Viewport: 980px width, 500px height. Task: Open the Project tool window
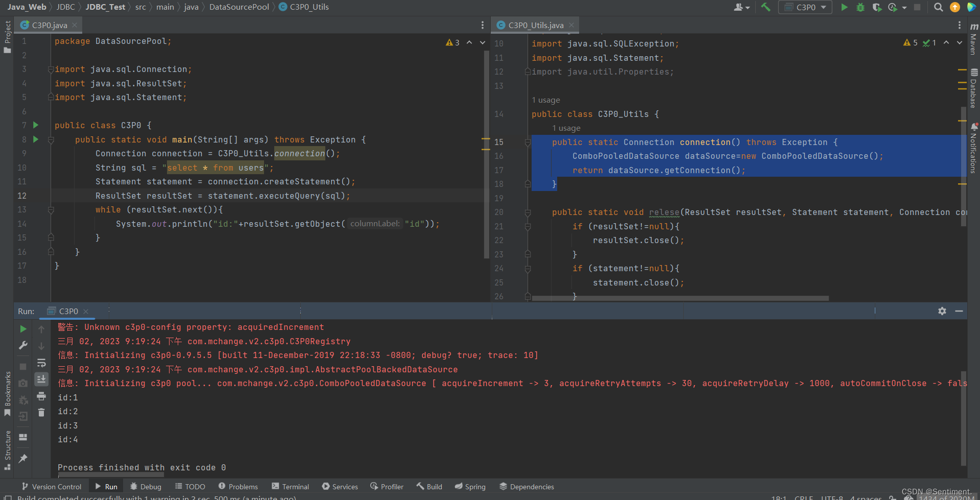(7, 36)
